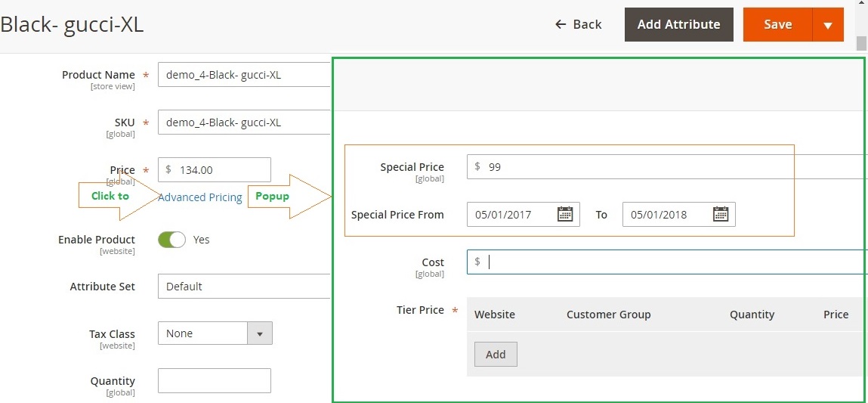Click the page vertical scrollbar
This screenshot has width=868, height=403.
pos(861,42)
